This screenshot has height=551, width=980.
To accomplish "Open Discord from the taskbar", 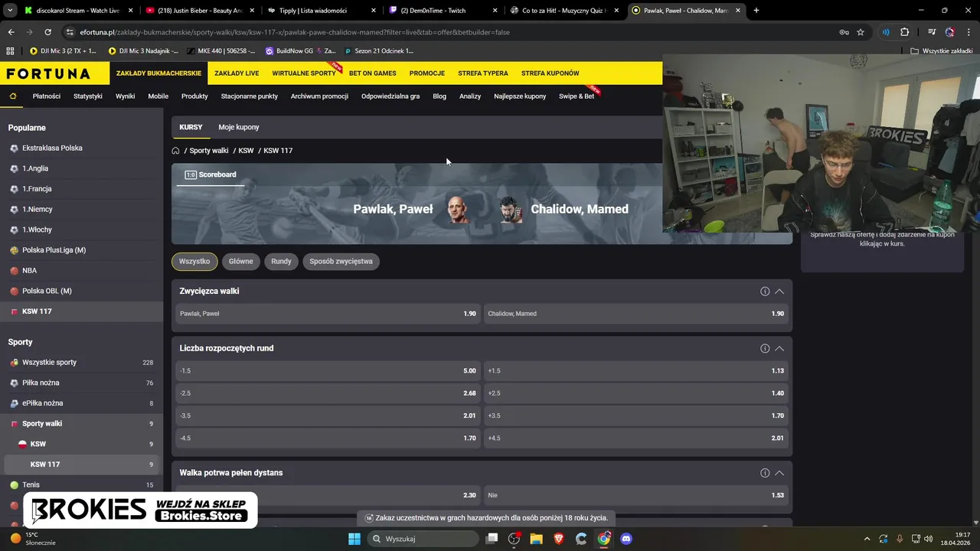I will [626, 539].
